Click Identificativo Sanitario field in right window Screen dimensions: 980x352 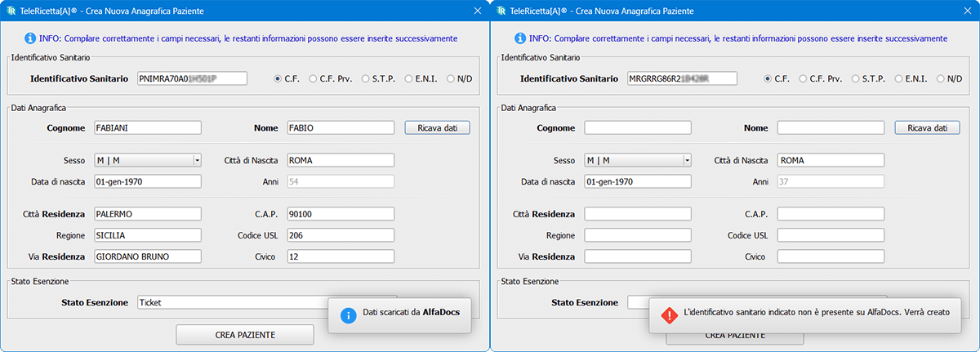(x=681, y=78)
